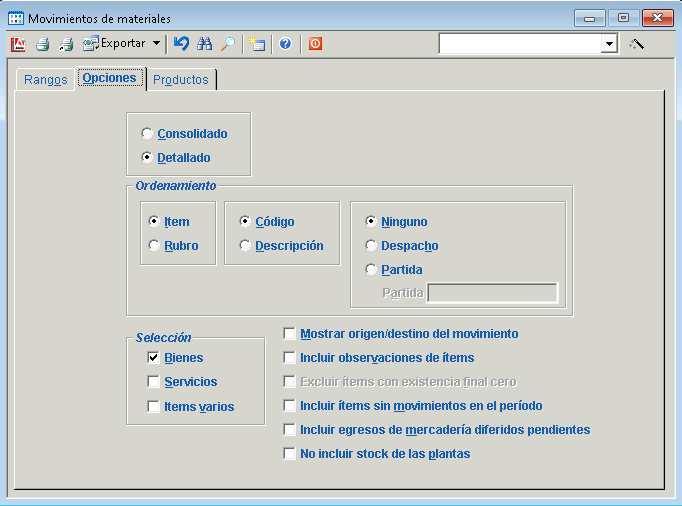Check No incluir stock de las plantas
The image size is (682, 506).
290,454
